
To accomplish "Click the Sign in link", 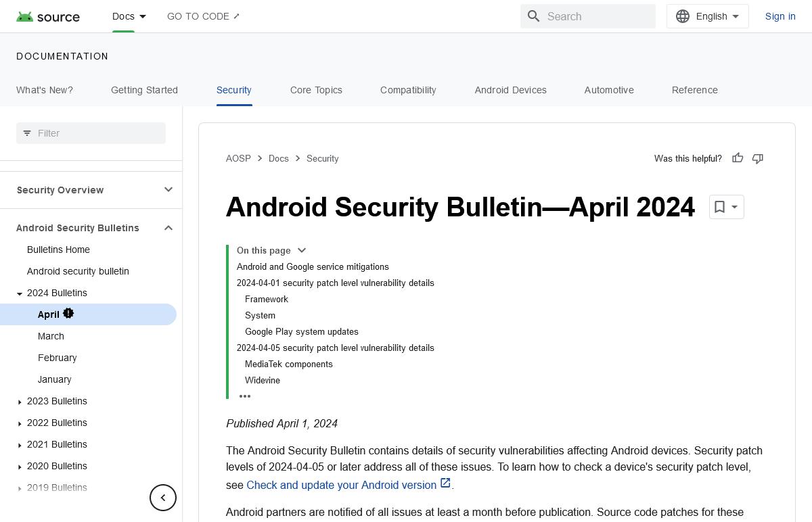I will point(780,16).
